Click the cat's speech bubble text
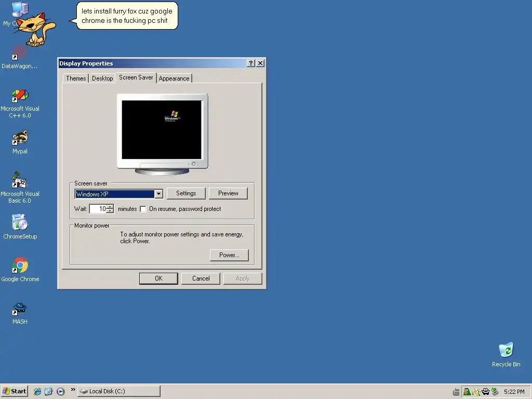Viewport: 532px width, 399px height. tap(127, 16)
